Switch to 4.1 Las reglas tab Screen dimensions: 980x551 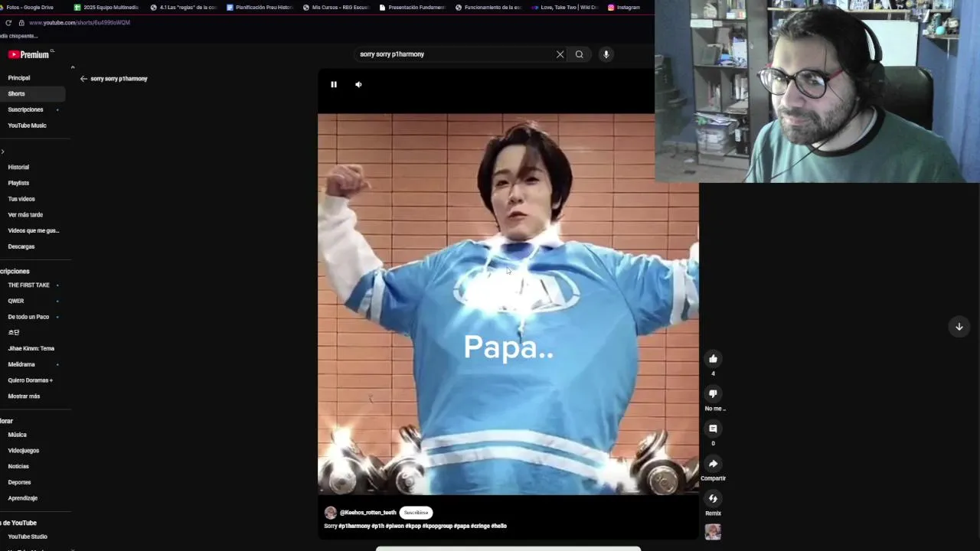183,7
